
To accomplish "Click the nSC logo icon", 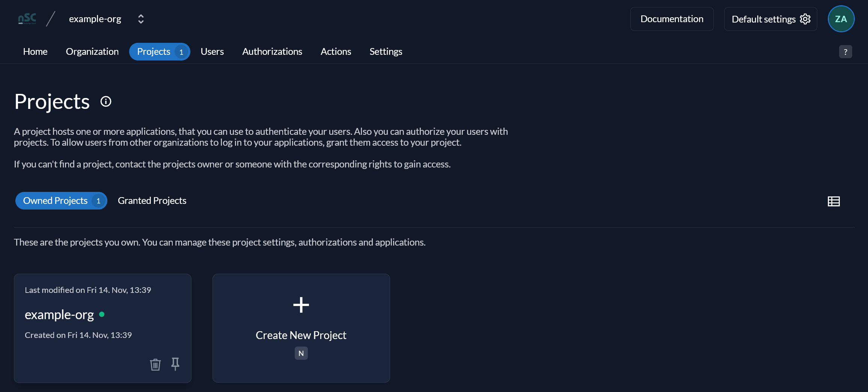I will [x=27, y=19].
